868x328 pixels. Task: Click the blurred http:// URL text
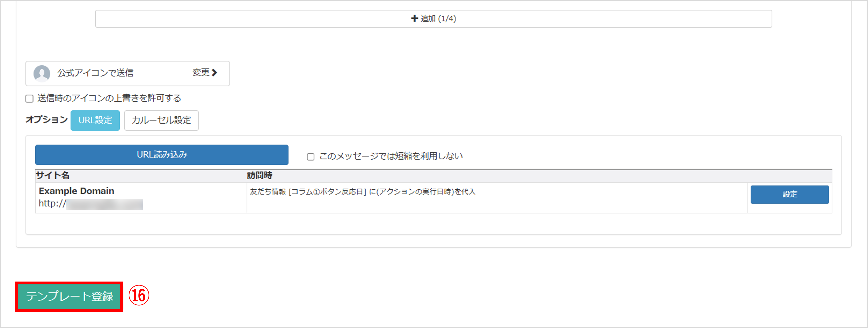(91, 204)
